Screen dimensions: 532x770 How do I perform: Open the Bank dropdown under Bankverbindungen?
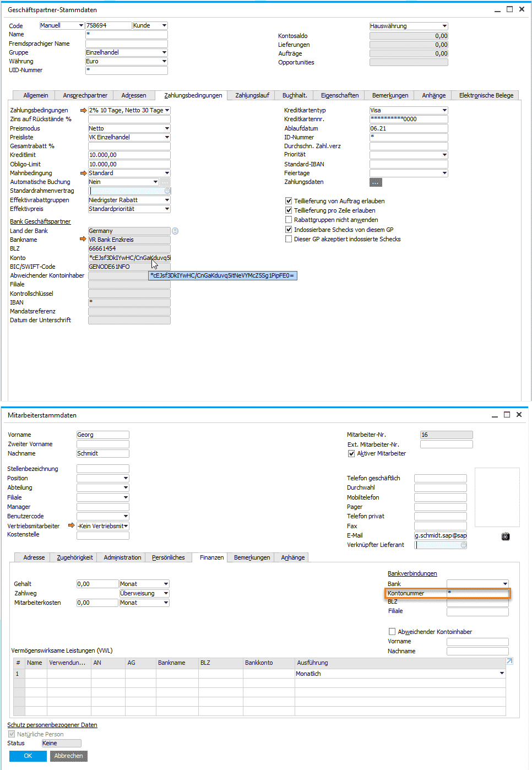tap(477, 584)
